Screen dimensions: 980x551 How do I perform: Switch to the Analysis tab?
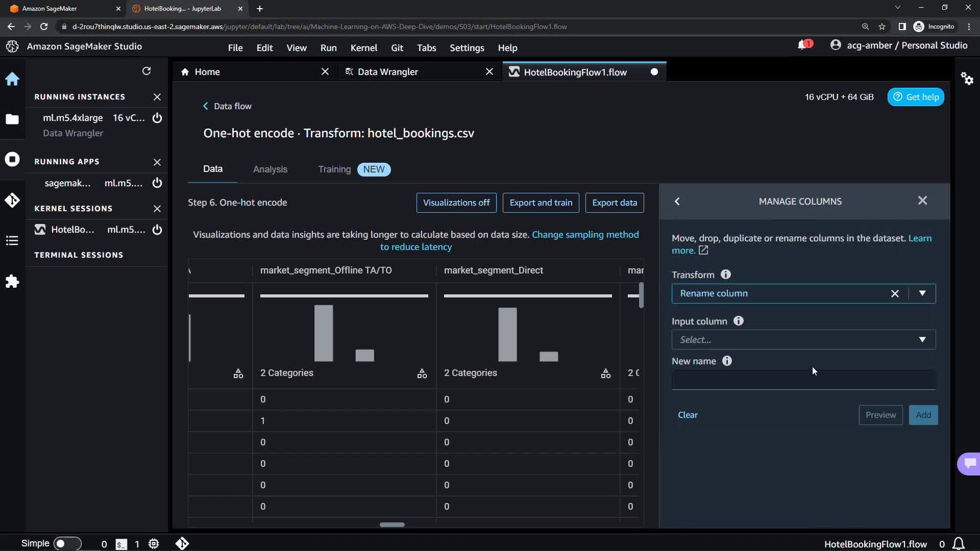point(270,169)
